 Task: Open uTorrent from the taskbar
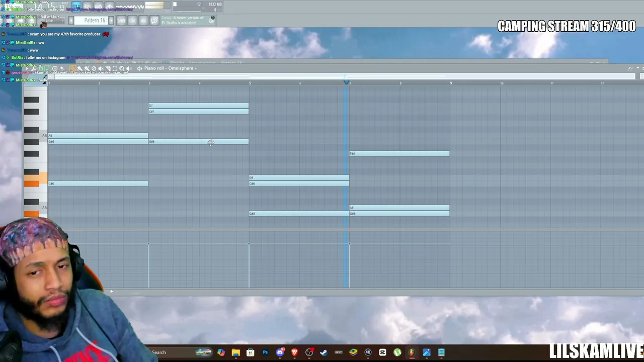click(397, 352)
